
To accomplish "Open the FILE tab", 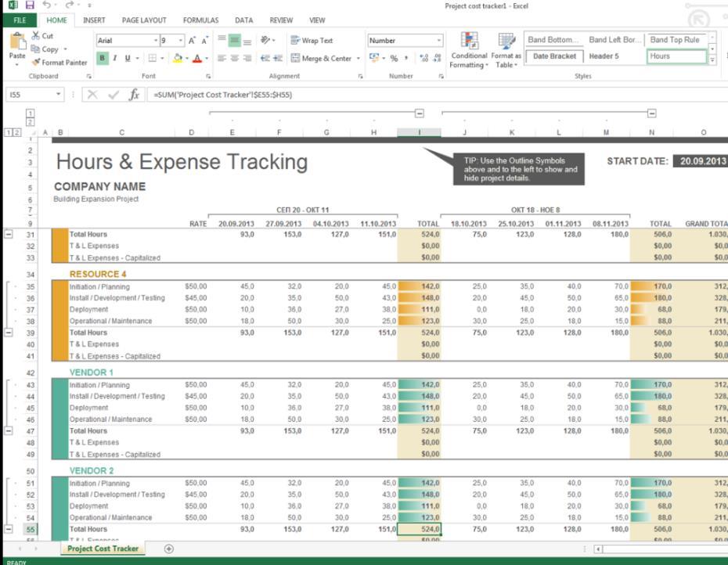I will (x=20, y=20).
